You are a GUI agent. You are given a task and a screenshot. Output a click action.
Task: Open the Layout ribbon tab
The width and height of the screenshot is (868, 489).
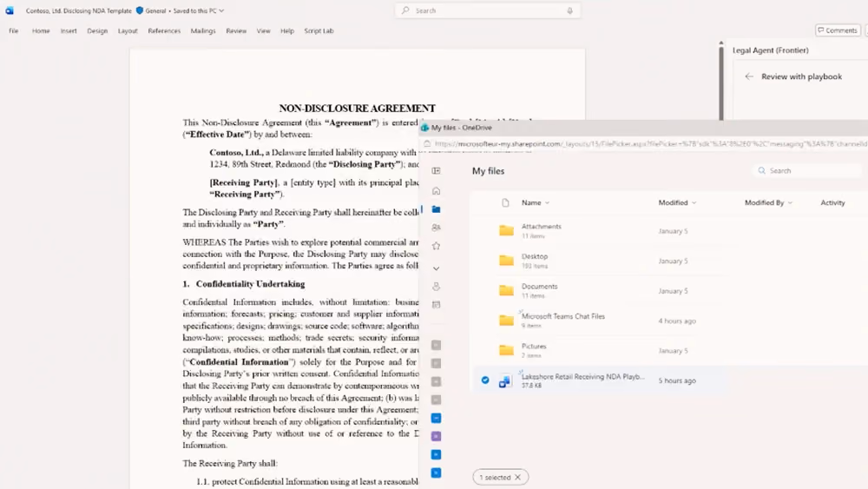click(128, 31)
